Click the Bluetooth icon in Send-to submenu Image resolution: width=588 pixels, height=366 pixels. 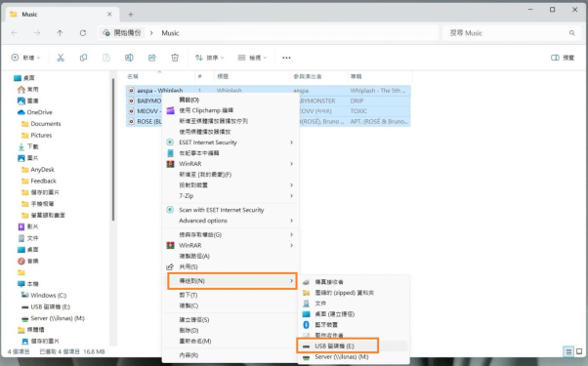306,325
